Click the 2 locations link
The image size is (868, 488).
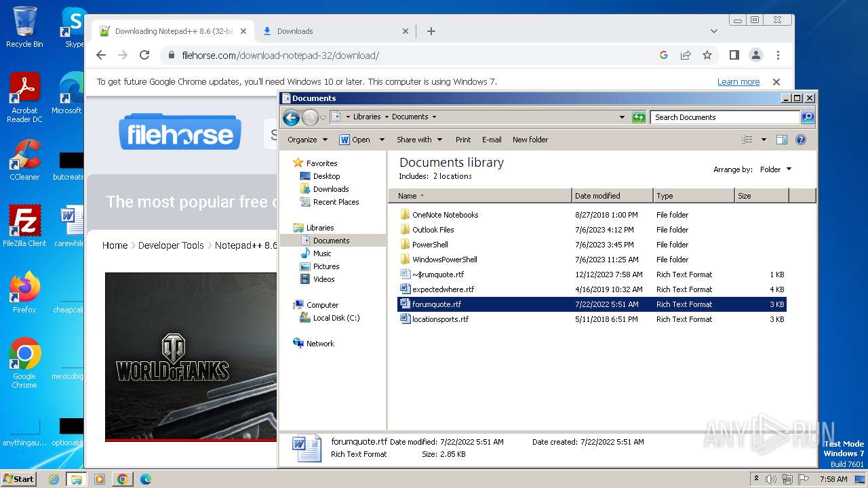[452, 176]
